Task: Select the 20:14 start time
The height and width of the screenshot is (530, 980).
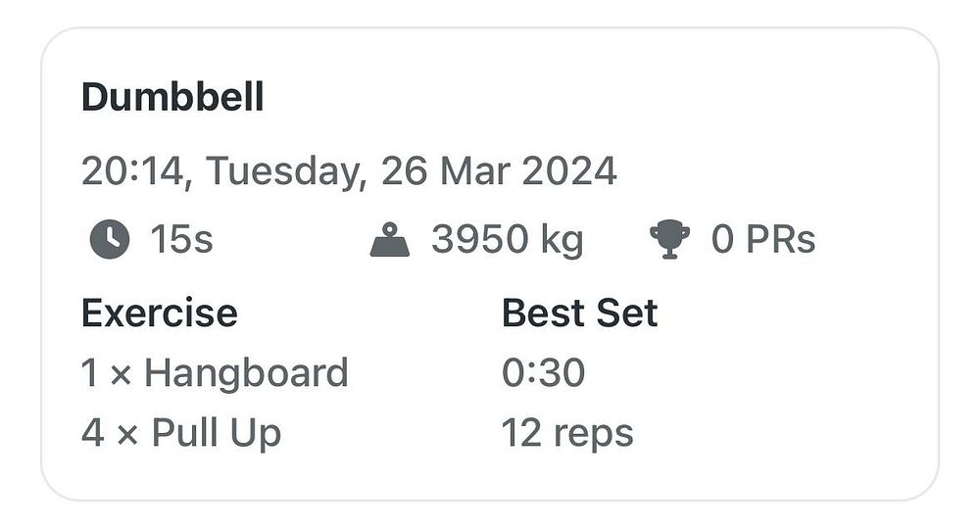Action: [130, 171]
